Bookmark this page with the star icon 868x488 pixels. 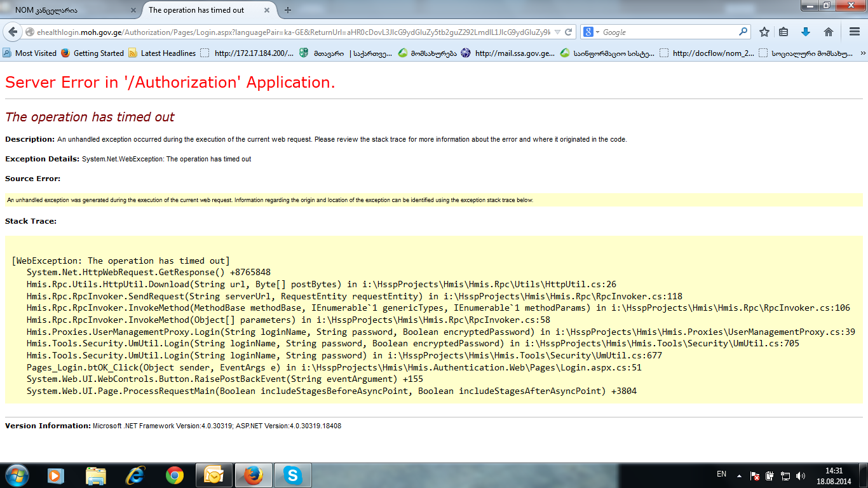[x=764, y=32]
